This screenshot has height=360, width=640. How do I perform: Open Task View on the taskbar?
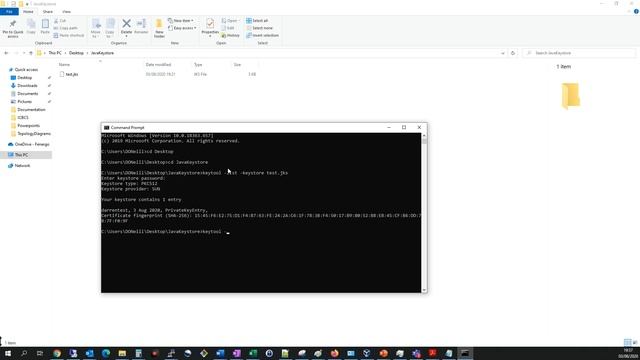(40, 353)
